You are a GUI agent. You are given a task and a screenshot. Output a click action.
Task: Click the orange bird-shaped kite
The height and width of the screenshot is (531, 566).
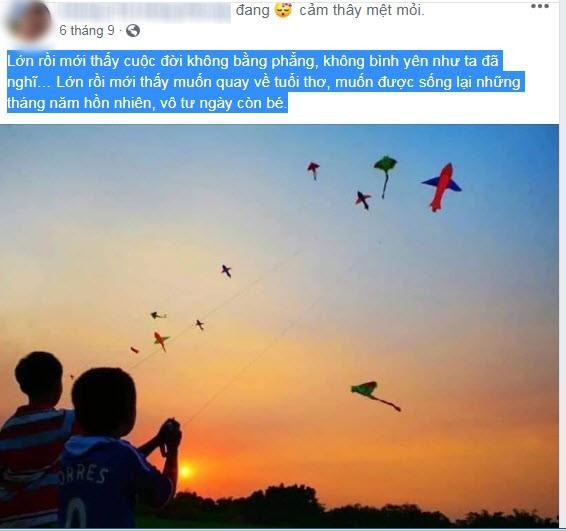tap(161, 340)
